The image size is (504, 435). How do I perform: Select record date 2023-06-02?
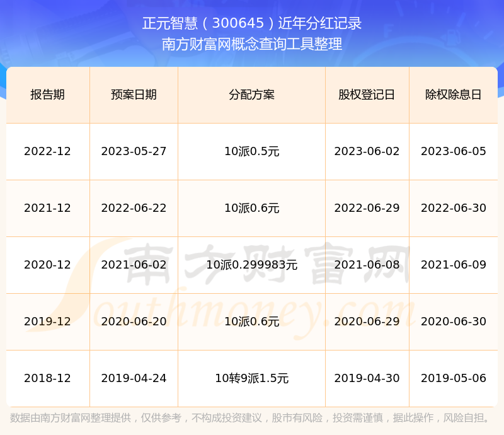pyautogui.click(x=367, y=151)
